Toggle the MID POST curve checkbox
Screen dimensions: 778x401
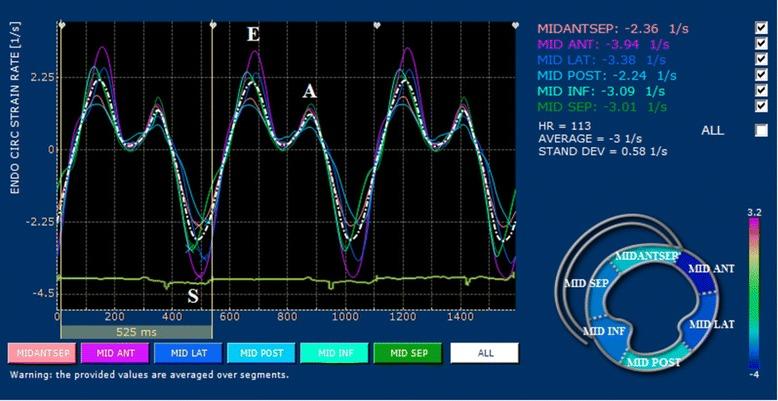coord(763,75)
